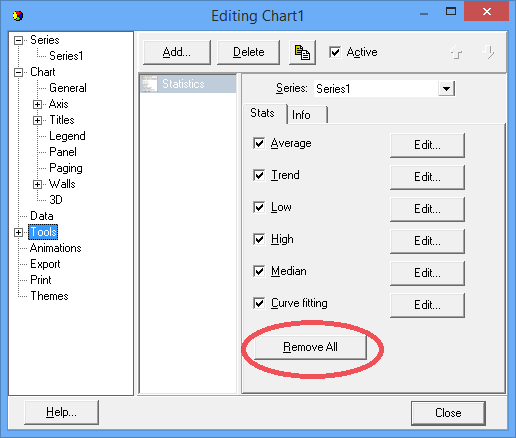Screen dimensions: 516x438
Task: Click the move tool down arrow
Action: click(488, 52)
